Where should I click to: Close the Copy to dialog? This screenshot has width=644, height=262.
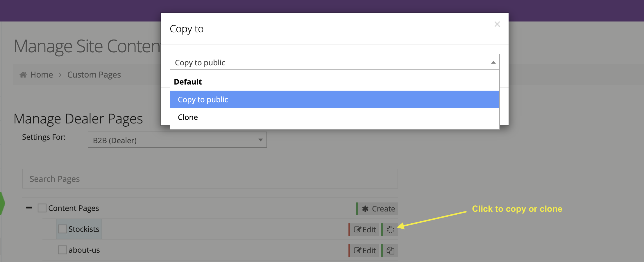tap(497, 24)
